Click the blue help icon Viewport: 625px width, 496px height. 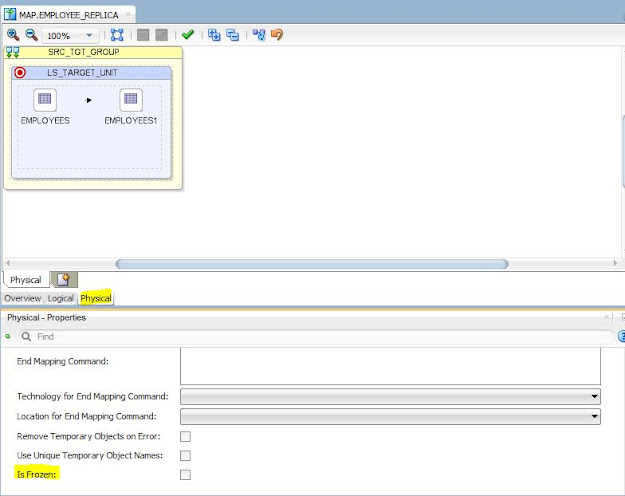[621, 337]
